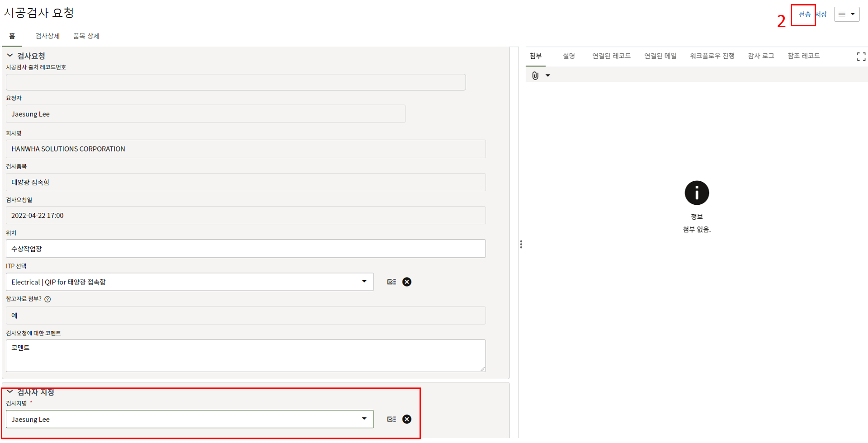Open the 검사자명 dropdown
The width and height of the screenshot is (868, 443).
click(364, 419)
